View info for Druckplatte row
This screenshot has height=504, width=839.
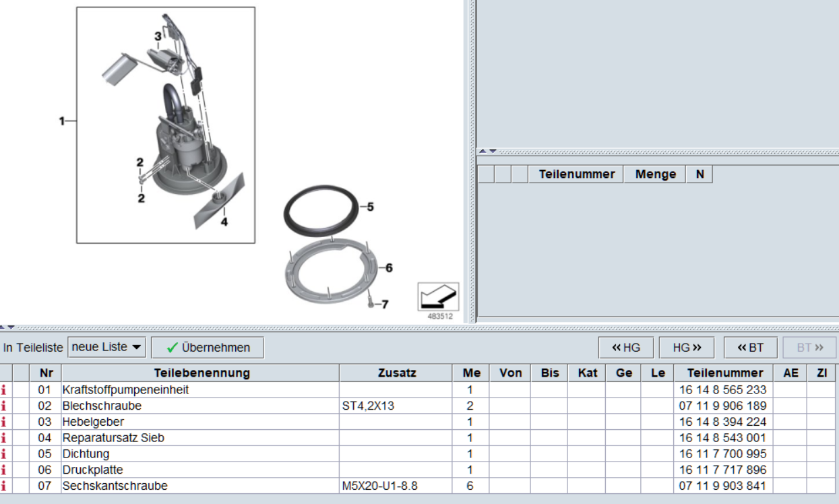(x=4, y=470)
